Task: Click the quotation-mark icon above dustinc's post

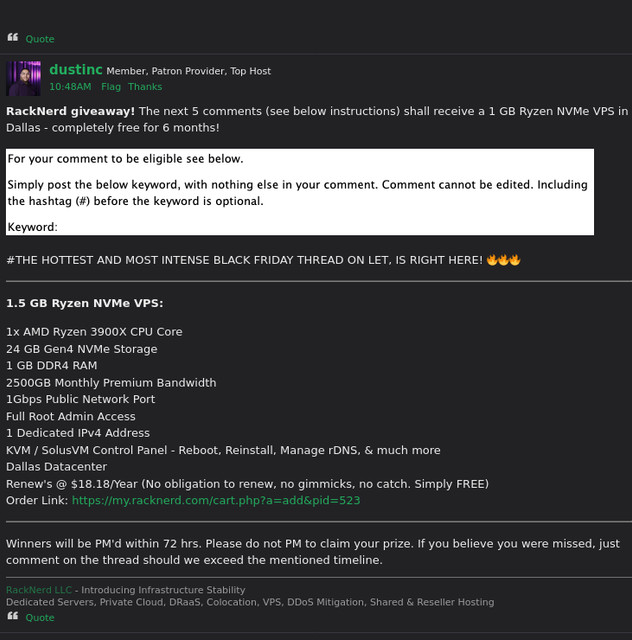Action: pyautogui.click(x=13, y=38)
